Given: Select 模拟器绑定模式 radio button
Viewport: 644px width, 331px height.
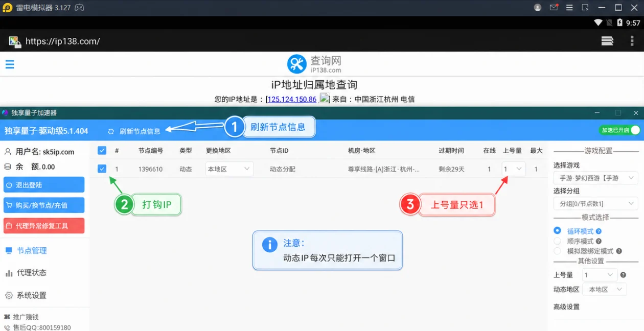Looking at the screenshot, I should coord(557,251).
